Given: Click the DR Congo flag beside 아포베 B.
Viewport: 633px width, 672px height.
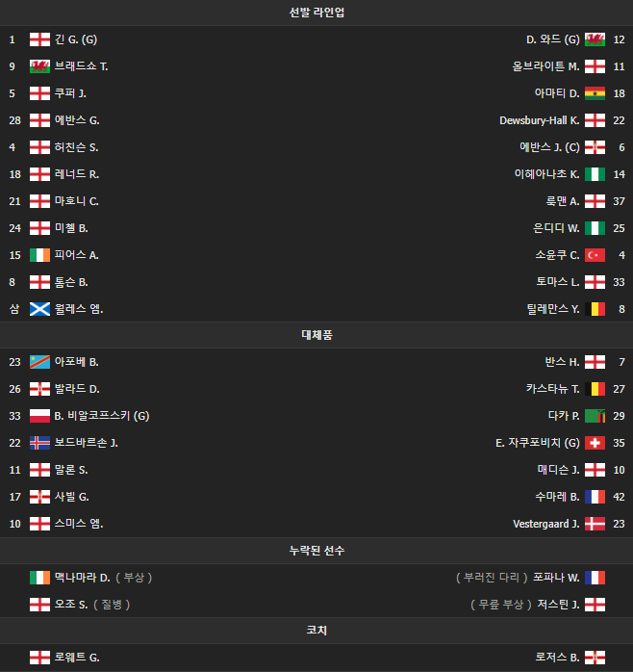Looking at the screenshot, I should 39,362.
